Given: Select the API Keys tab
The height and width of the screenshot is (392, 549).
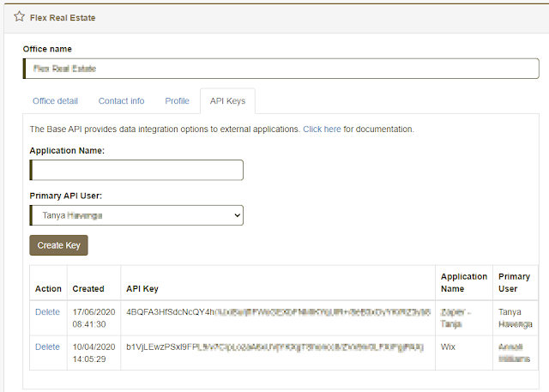Looking at the screenshot, I should (x=227, y=101).
